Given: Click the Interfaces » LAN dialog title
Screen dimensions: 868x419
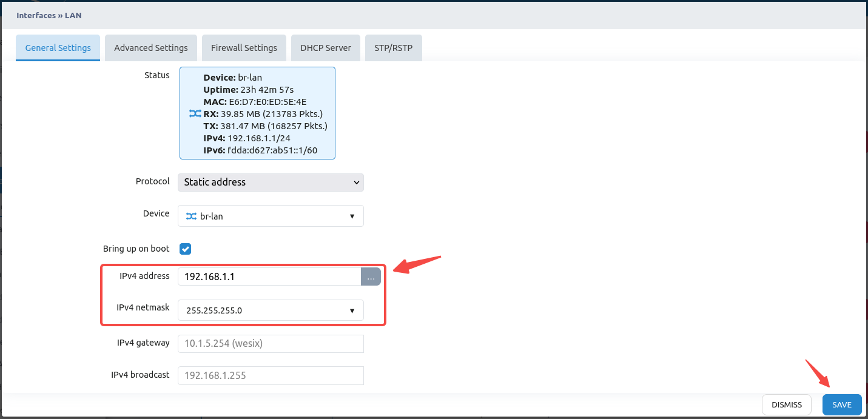Looking at the screenshot, I should pyautogui.click(x=49, y=15).
